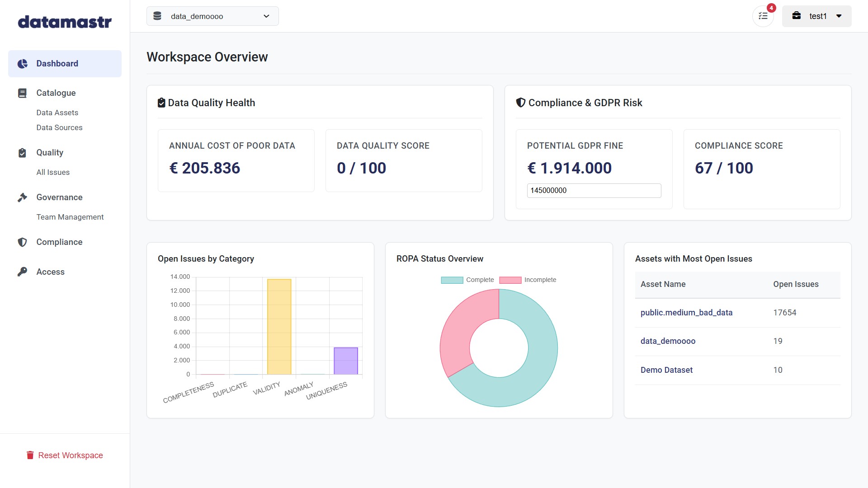Open the data_demoooo data source dropdown
The image size is (868, 488).
coord(212,16)
